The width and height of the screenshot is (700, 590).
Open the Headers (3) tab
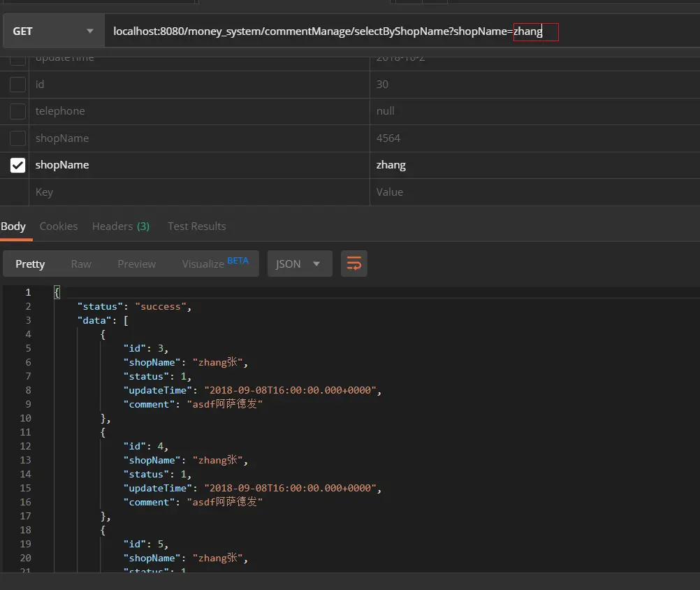(x=121, y=226)
